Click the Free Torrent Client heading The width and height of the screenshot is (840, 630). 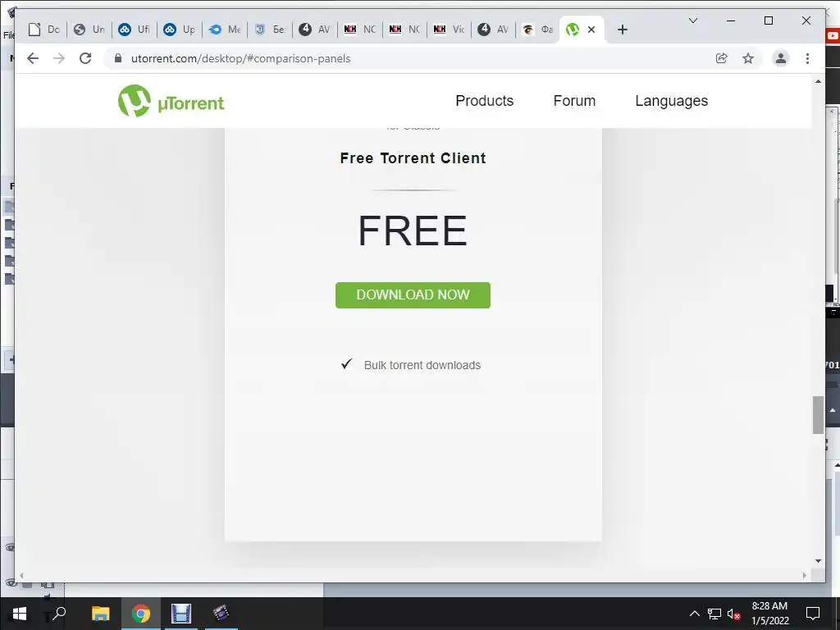coord(413,158)
